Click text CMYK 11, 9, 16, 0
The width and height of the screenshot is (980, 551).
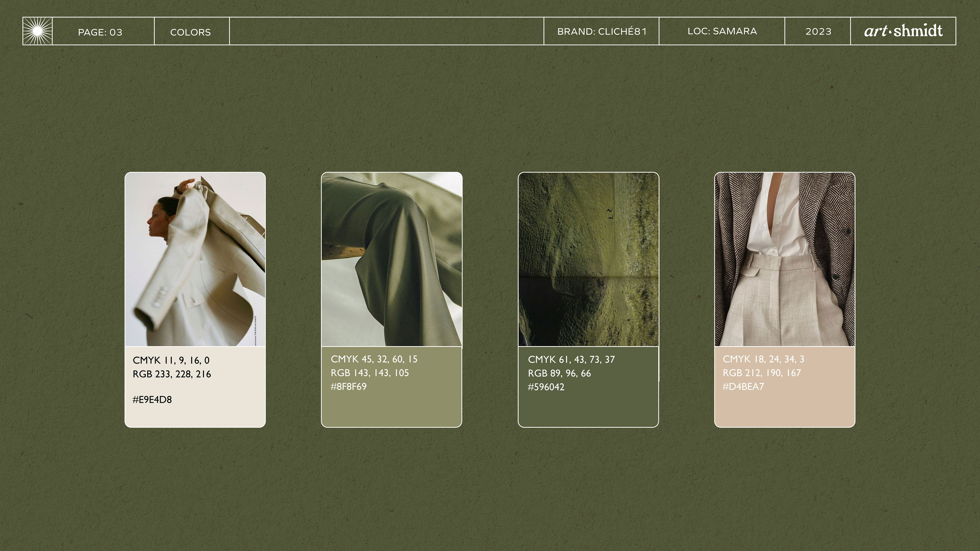click(171, 360)
